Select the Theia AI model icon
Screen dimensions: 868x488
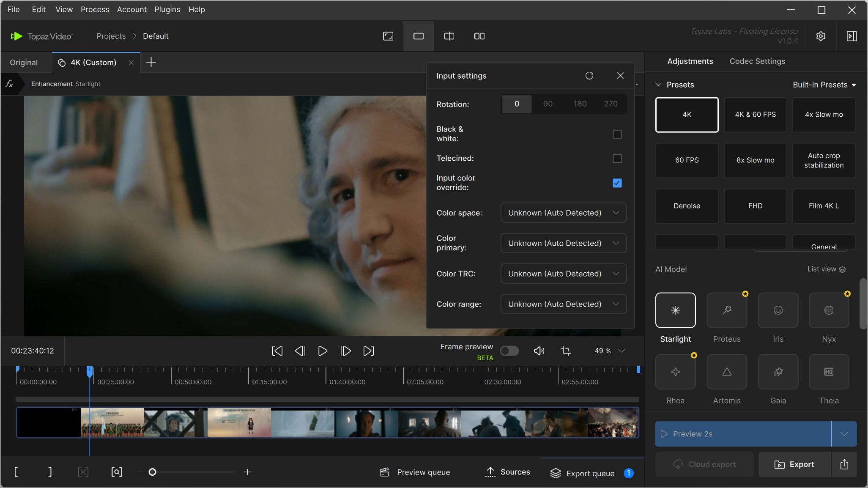point(828,372)
